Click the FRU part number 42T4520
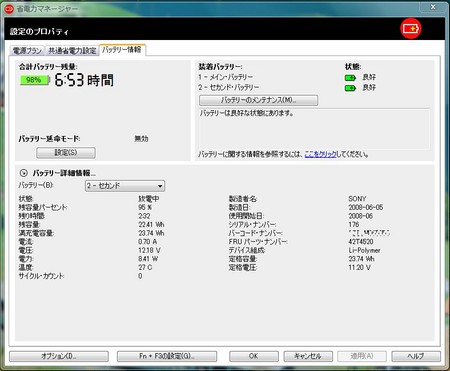Image resolution: width=450 pixels, height=371 pixels. tap(361, 242)
